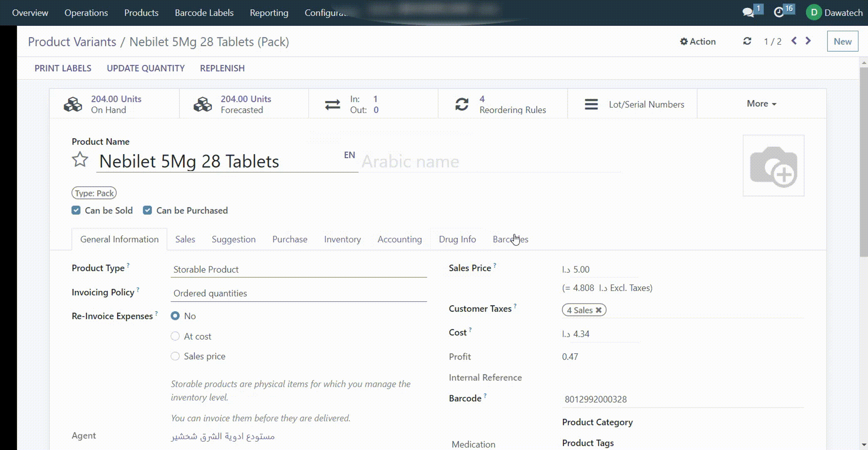
Task: Open Reordering Rules stat button
Action: (x=502, y=104)
